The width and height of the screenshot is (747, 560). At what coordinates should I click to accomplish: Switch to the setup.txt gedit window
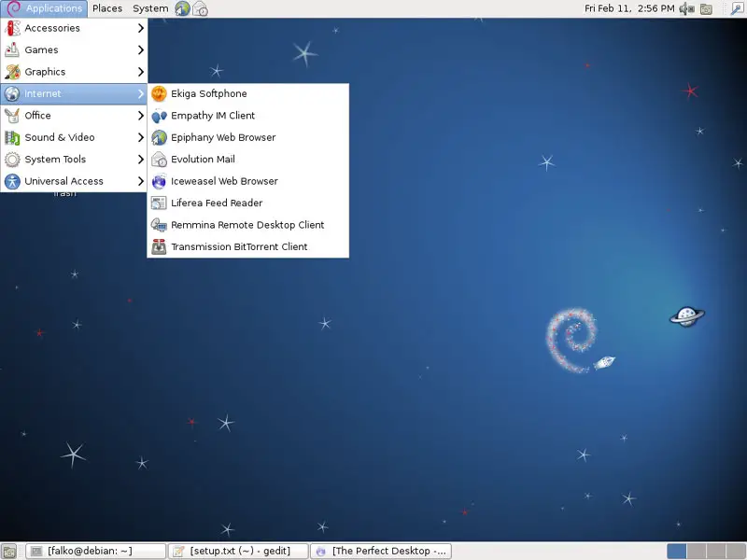click(238, 551)
